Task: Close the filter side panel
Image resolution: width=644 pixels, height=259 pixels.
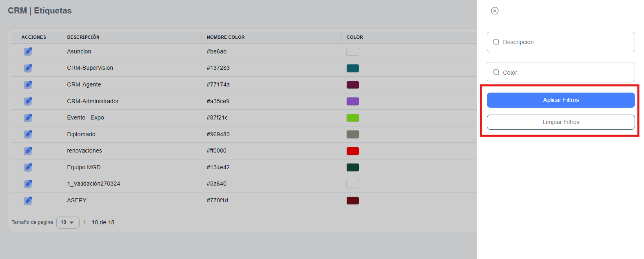Action: point(495,11)
